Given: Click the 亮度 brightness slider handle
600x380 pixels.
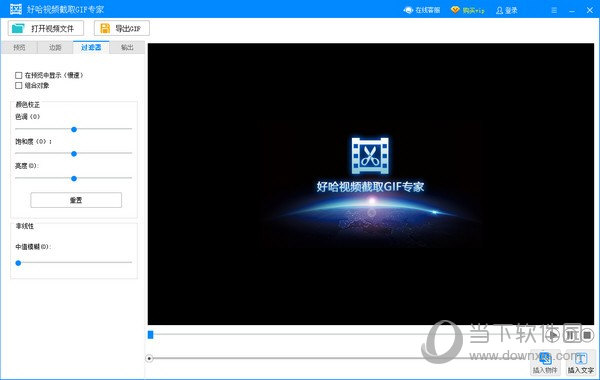Looking at the screenshot, I should click(74, 178).
